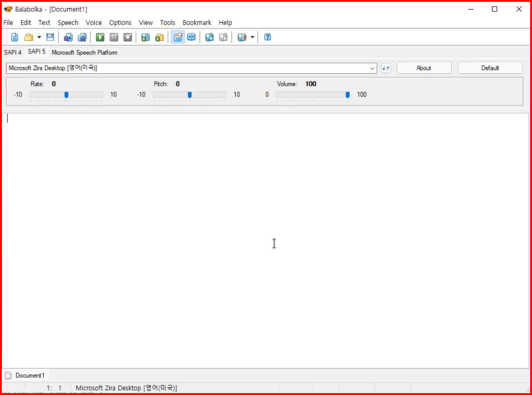Open the Options menu
The height and width of the screenshot is (395, 532).
120,22
